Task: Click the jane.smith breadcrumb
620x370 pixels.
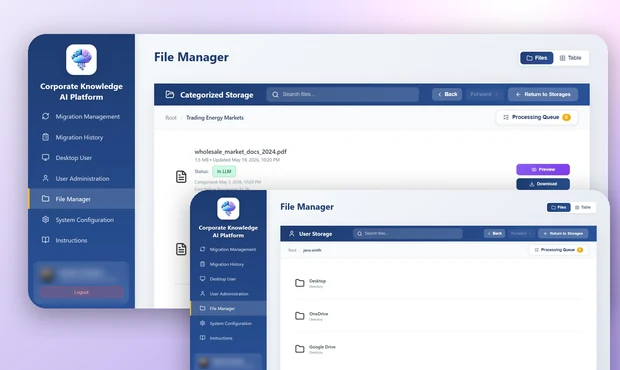Action: (x=312, y=250)
